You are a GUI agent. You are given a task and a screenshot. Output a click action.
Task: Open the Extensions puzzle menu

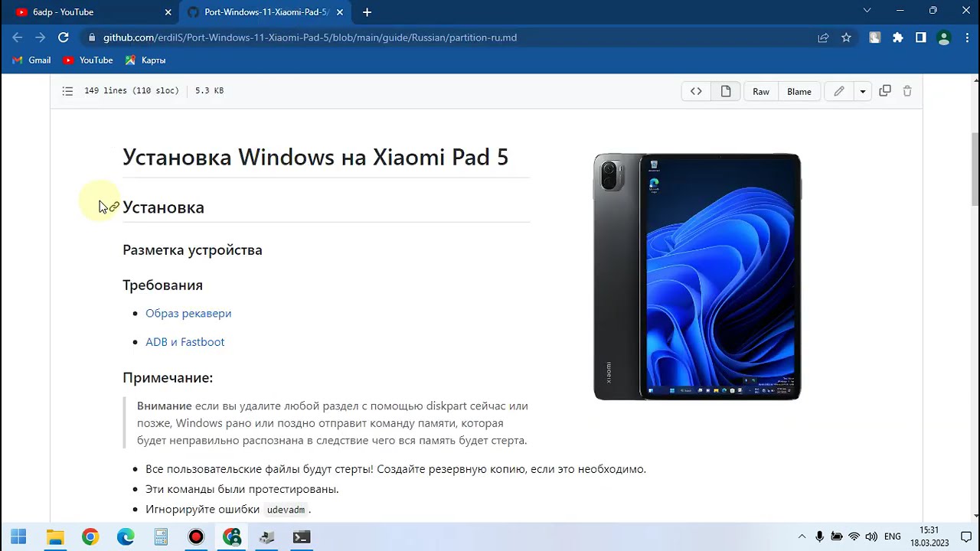(898, 37)
